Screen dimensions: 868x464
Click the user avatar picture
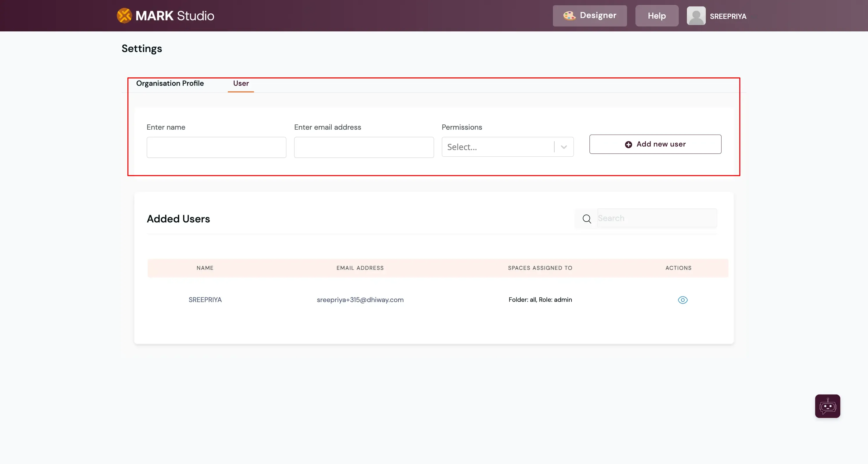696,16
